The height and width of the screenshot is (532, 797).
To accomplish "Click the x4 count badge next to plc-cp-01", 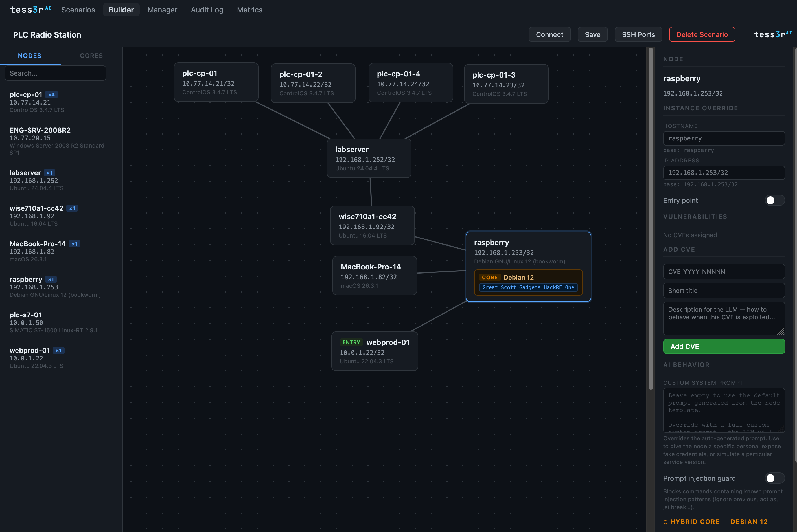I will [x=51, y=95].
